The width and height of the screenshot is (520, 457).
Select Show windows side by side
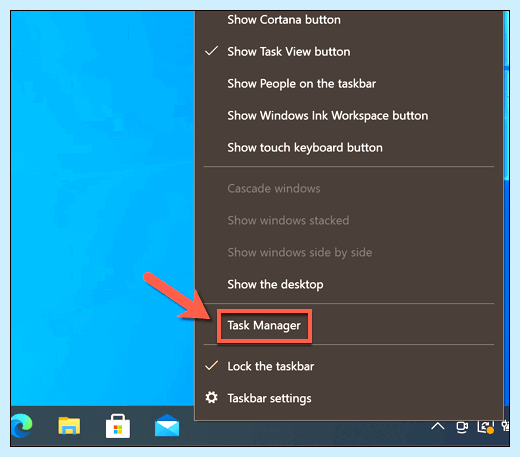tap(349, 253)
